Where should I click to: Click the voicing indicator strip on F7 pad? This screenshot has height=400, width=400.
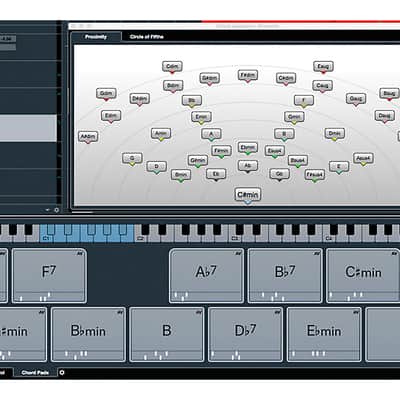click(49, 296)
